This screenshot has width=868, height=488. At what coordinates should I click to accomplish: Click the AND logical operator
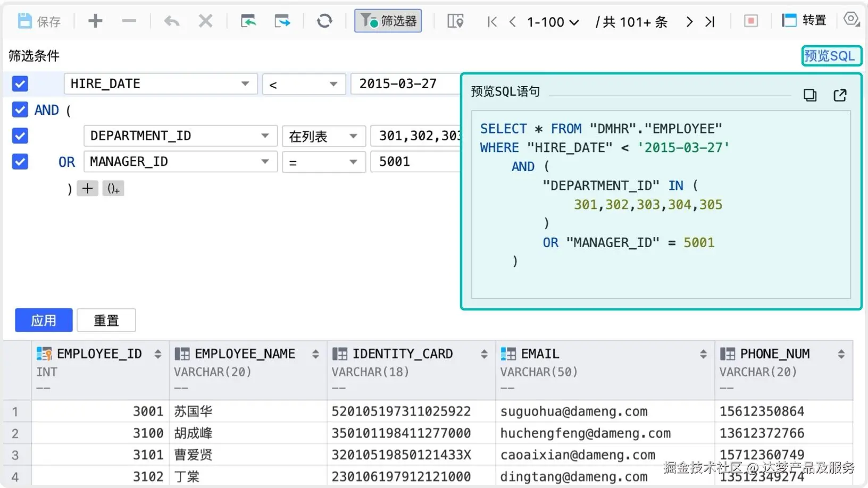click(x=47, y=110)
